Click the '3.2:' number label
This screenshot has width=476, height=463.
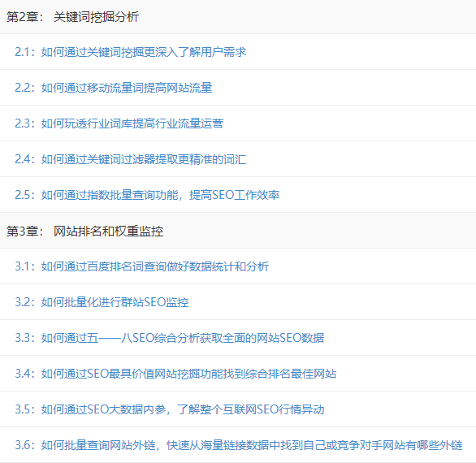click(25, 302)
